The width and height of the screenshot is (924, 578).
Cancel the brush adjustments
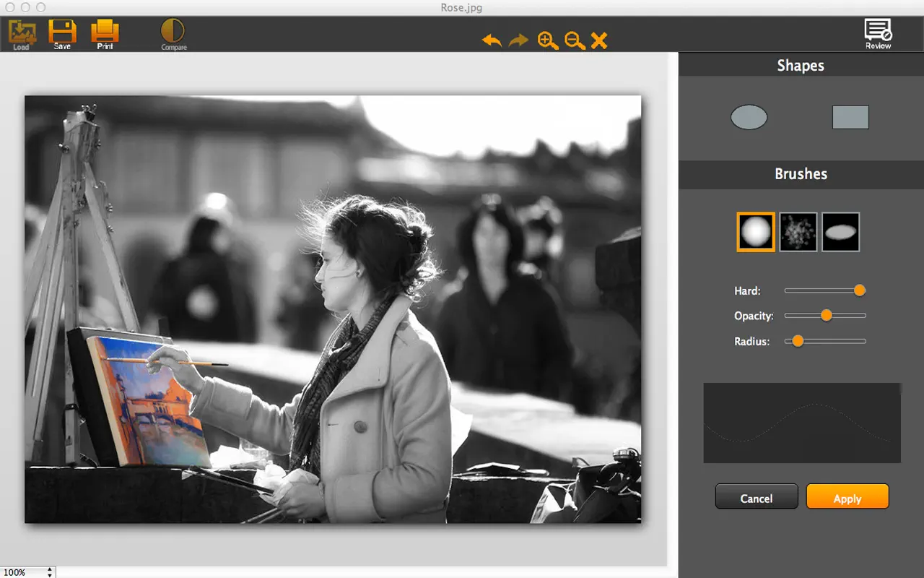757,496
